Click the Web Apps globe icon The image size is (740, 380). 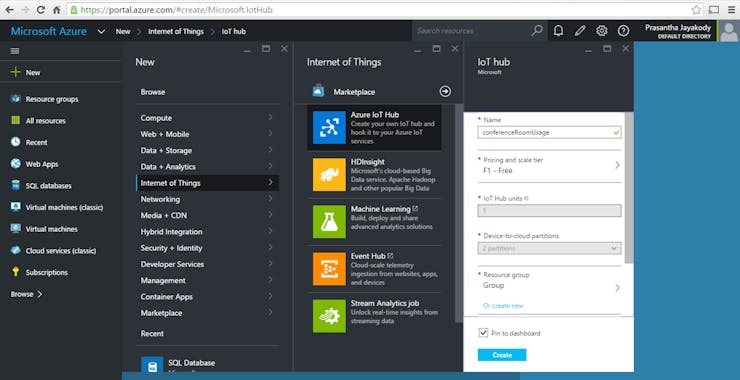[16, 164]
